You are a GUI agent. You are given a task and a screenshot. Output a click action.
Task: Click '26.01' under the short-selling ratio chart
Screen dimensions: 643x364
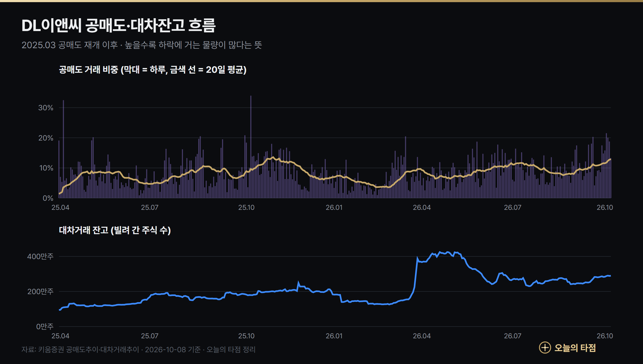click(x=334, y=207)
